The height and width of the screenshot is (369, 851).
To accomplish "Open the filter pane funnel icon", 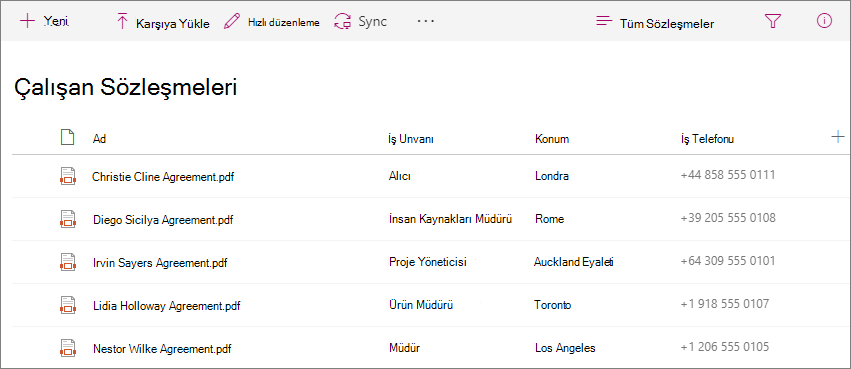I will [x=772, y=21].
